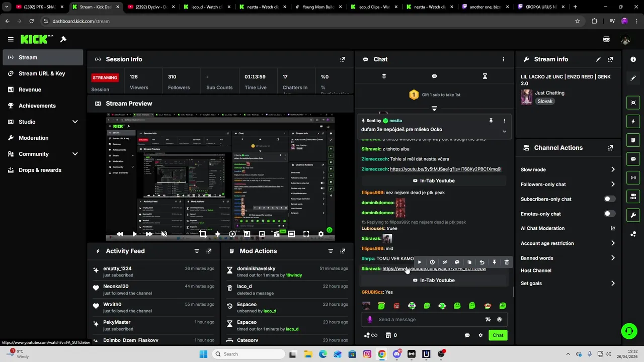Fast-forward the stream preview
644x362 pixels.
click(149, 234)
